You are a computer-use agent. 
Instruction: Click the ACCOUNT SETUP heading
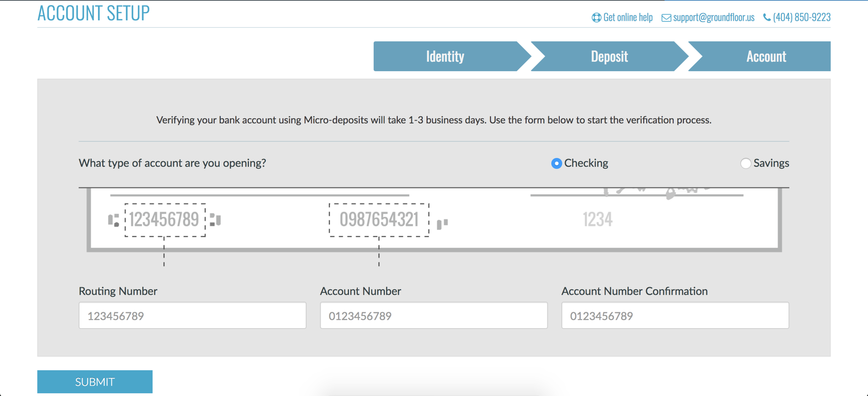click(93, 14)
